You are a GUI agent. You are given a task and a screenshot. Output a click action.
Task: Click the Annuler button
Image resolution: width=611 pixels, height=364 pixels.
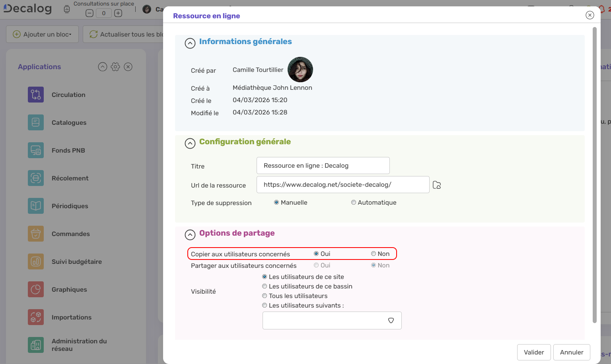point(571,352)
